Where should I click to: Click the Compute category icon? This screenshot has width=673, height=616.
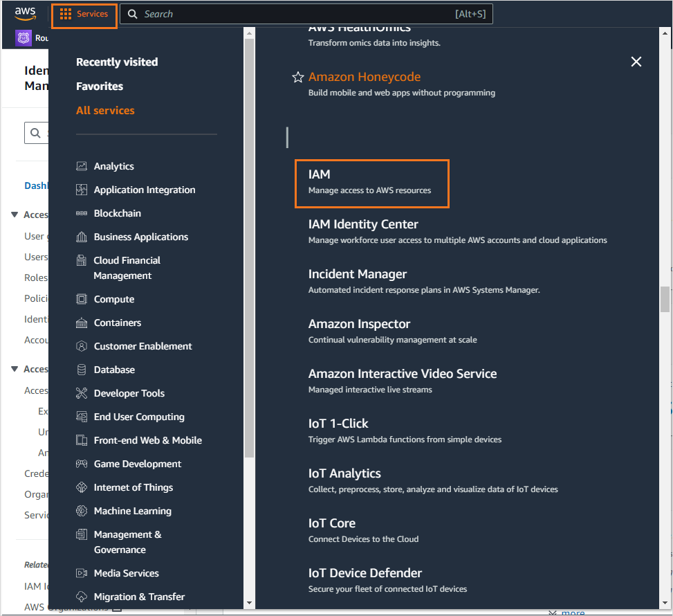(82, 299)
